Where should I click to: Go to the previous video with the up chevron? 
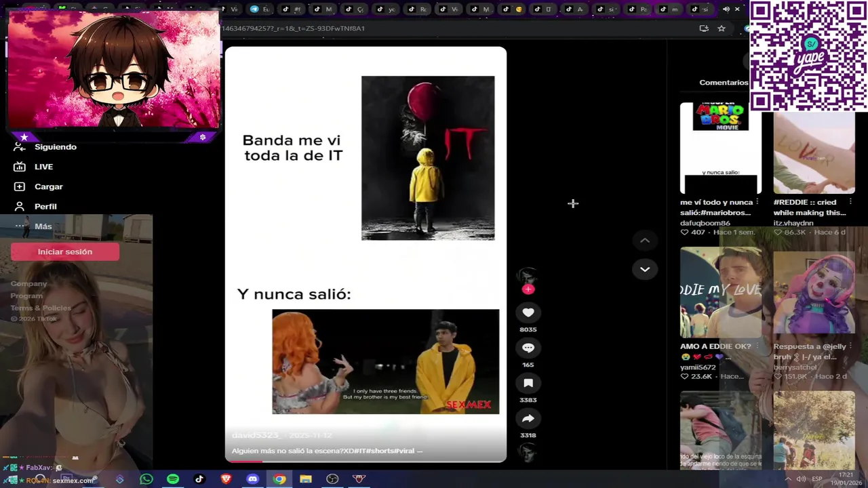(x=645, y=241)
